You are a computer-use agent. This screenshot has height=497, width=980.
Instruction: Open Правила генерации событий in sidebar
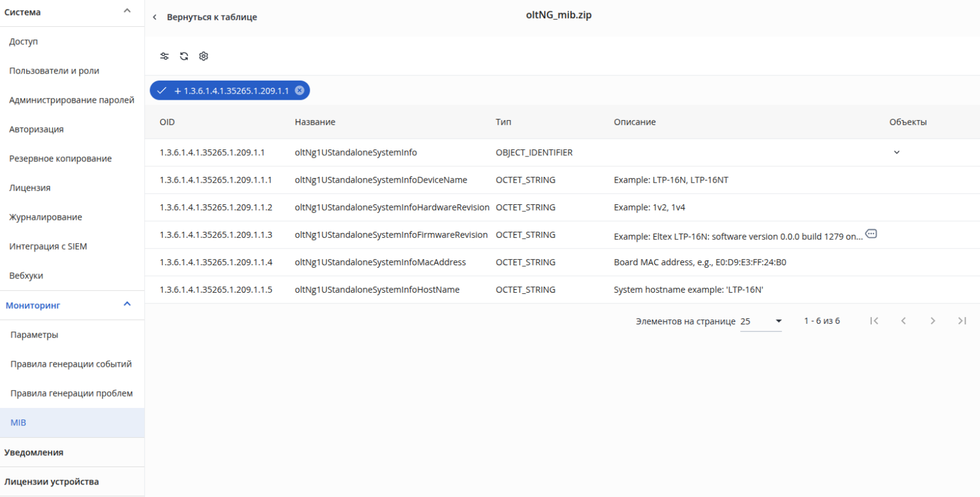point(72,364)
